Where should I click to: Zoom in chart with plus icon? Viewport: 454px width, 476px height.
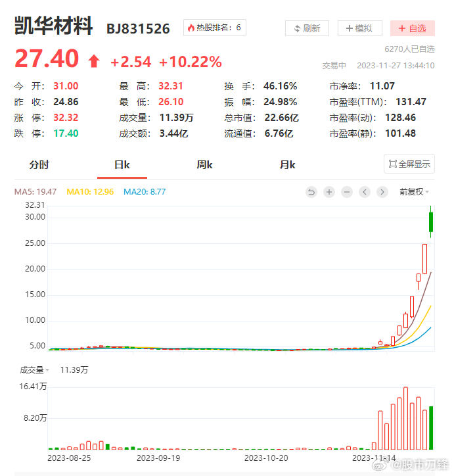coord(329,192)
